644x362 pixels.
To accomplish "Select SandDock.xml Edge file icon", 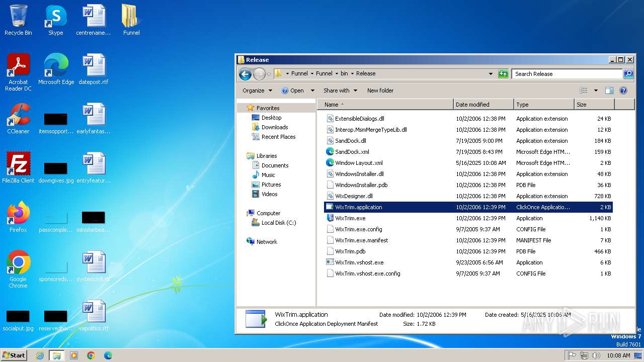I will coord(330,152).
